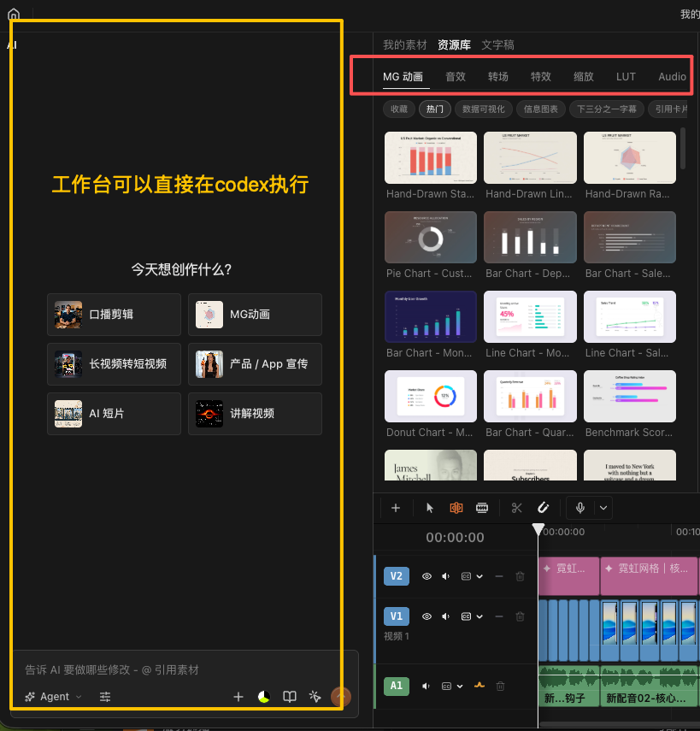Hide the V2 track with eye icon
Image resolution: width=700 pixels, height=731 pixels.
click(426, 576)
